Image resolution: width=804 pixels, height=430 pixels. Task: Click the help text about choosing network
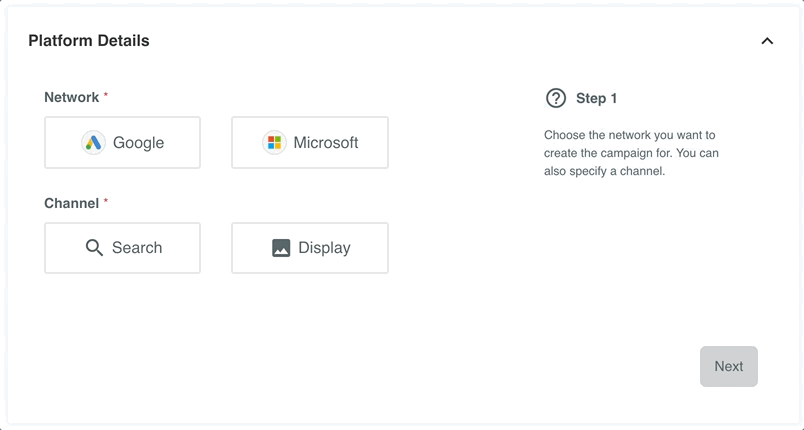(x=631, y=153)
